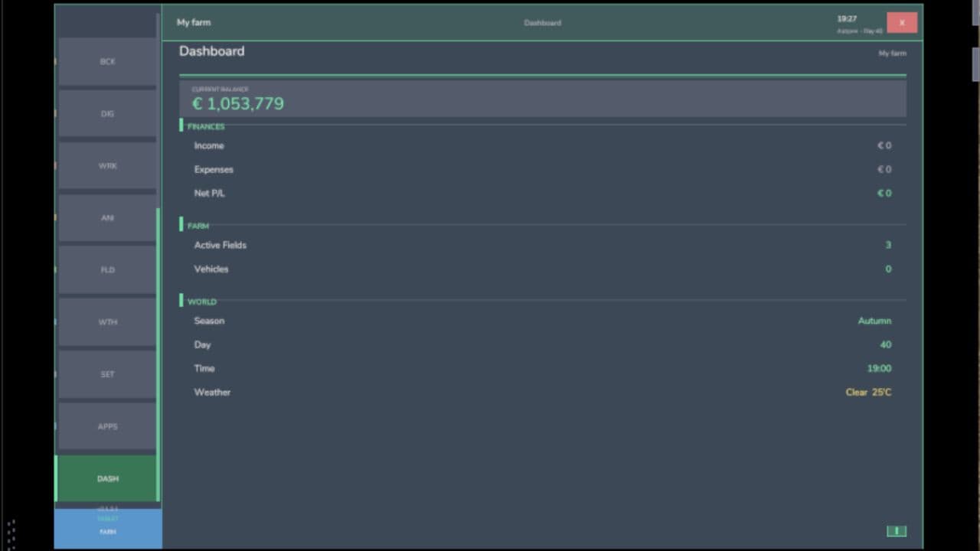Click the Expenses row label
980x551 pixels.
point(214,169)
